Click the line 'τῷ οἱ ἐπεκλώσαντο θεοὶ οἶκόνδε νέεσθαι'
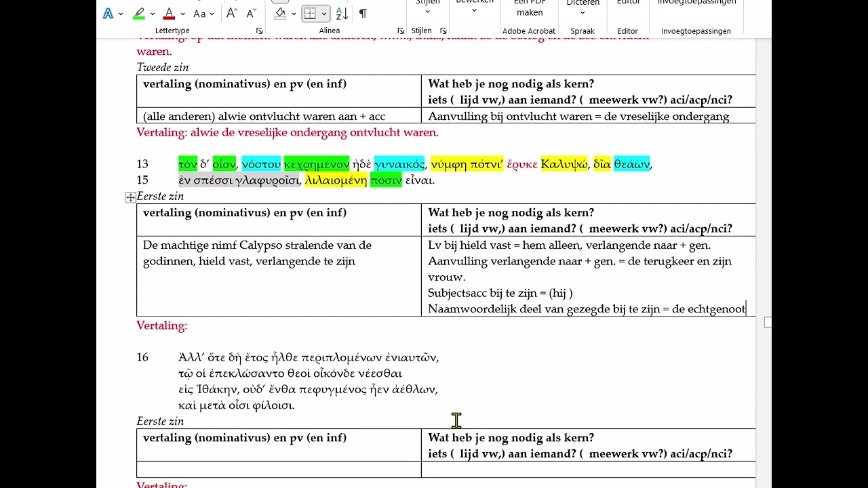The height and width of the screenshot is (488, 868). point(290,374)
